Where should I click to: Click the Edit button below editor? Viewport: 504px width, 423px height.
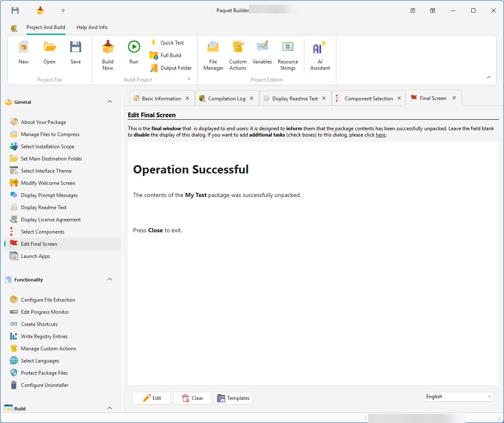point(152,398)
